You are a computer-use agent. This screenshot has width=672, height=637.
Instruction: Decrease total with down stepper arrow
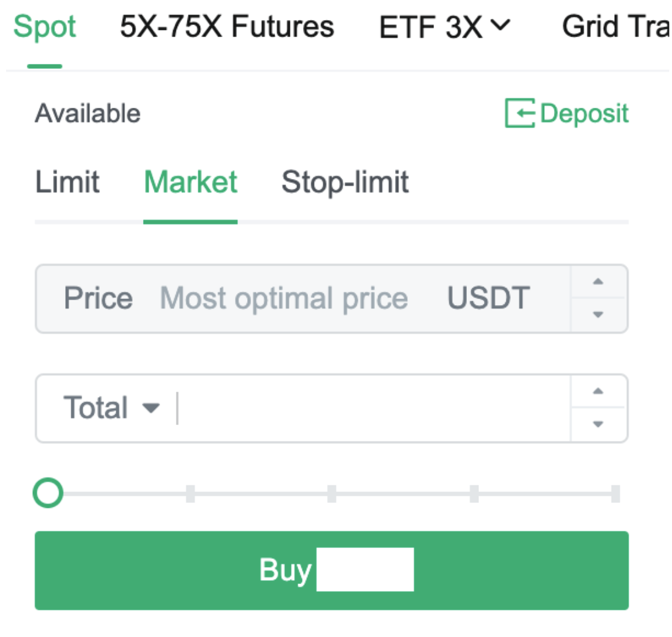coord(598,424)
